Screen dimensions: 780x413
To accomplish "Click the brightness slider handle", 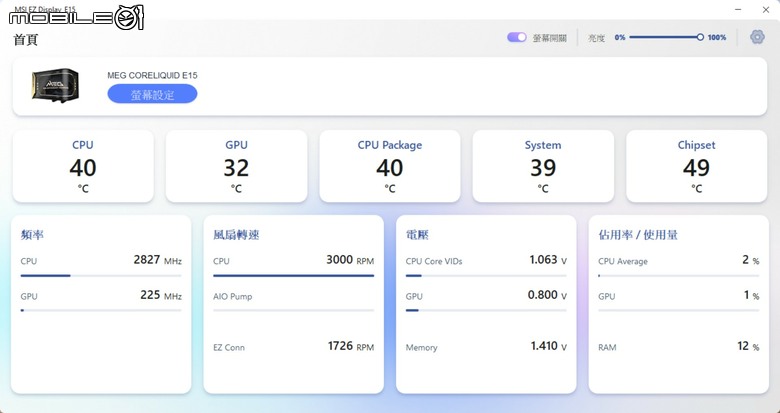I will click(x=700, y=37).
